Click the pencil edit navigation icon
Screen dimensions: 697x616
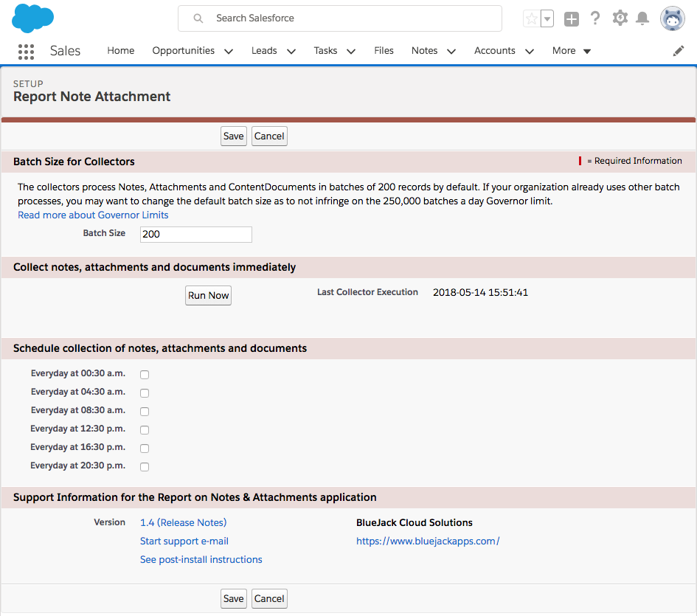tap(679, 51)
